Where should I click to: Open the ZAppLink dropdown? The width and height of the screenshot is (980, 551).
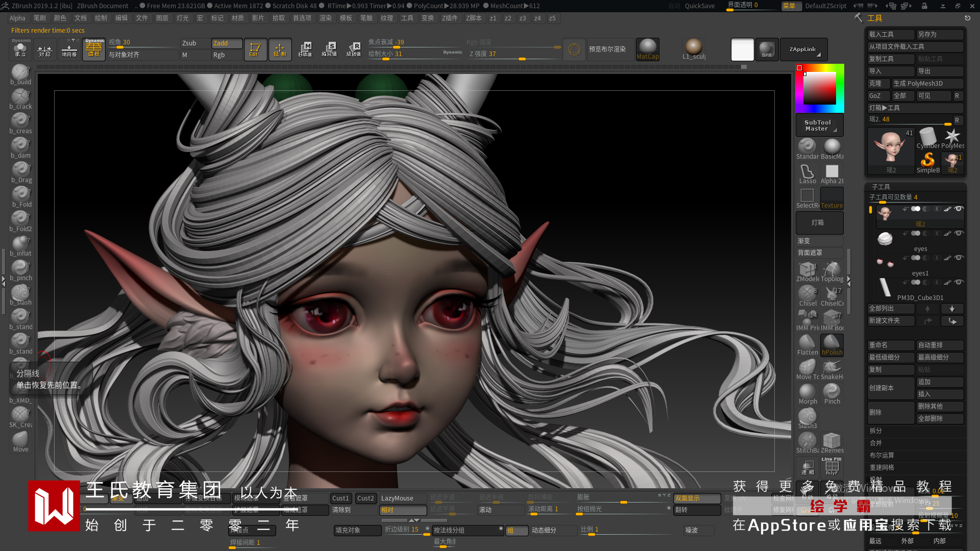click(x=803, y=49)
